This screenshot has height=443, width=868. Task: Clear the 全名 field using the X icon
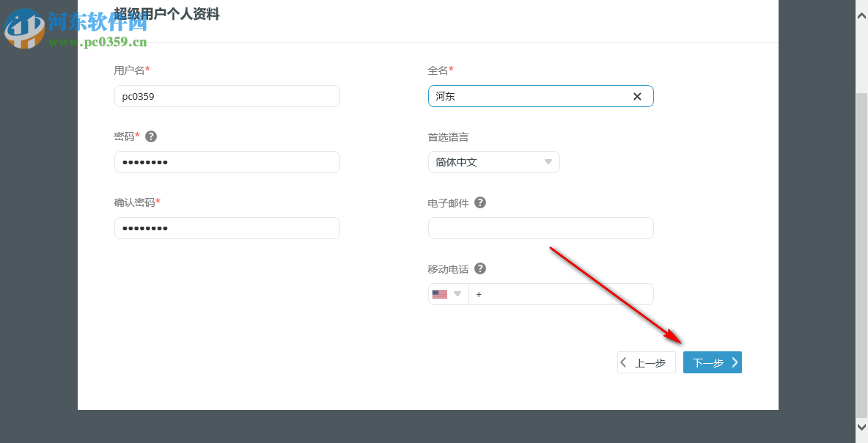coord(636,96)
